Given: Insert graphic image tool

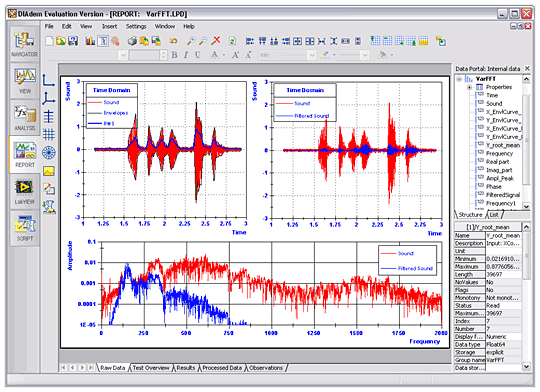Looking at the screenshot, I should pyautogui.click(x=49, y=171).
